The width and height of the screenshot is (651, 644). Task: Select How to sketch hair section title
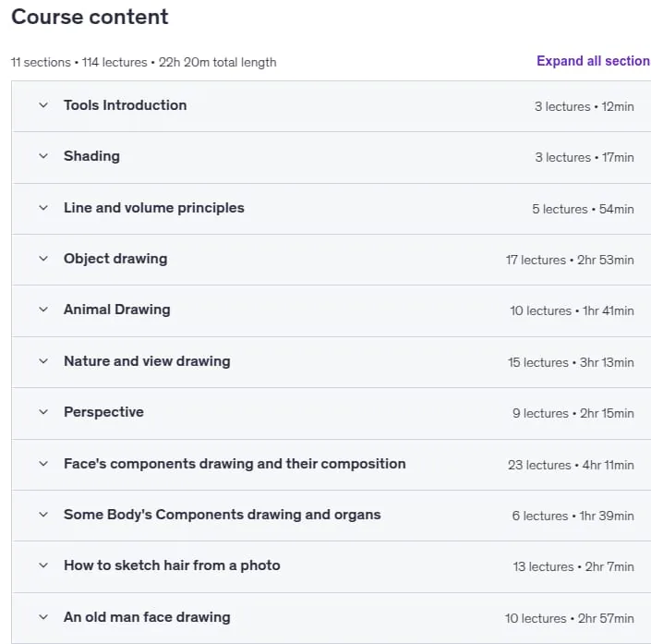(172, 565)
